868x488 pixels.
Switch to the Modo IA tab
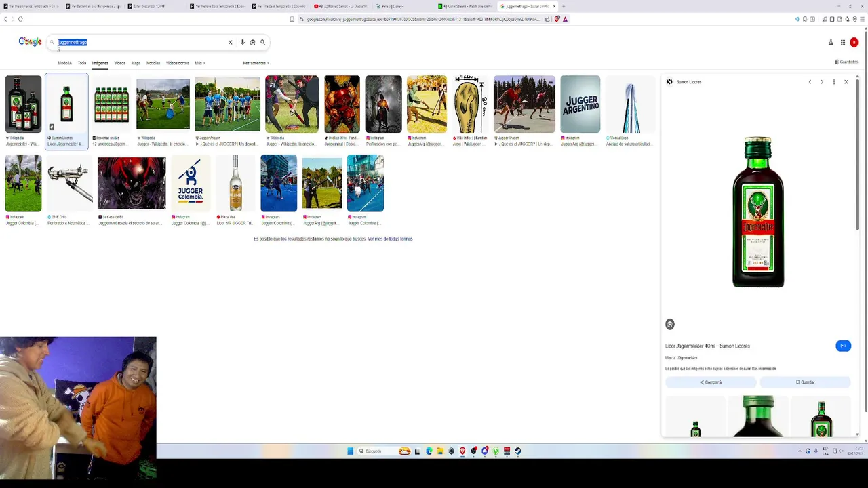click(64, 63)
